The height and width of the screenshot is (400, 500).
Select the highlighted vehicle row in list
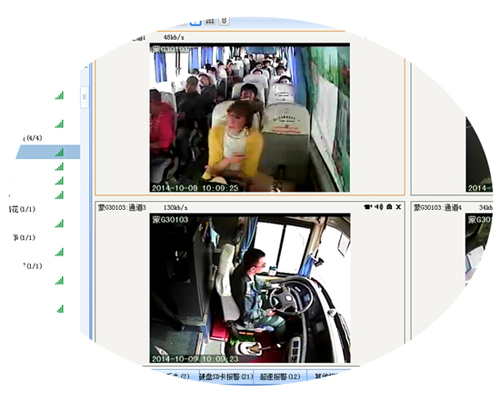[48, 152]
